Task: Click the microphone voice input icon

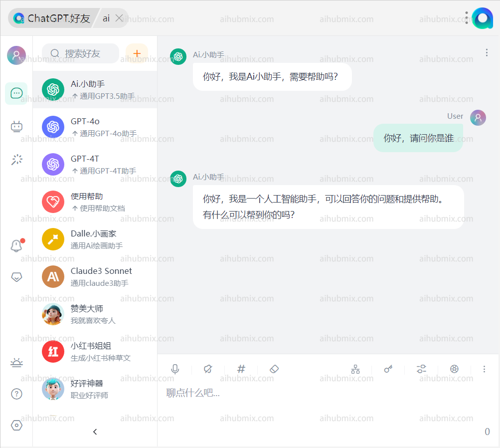Action: (x=175, y=369)
